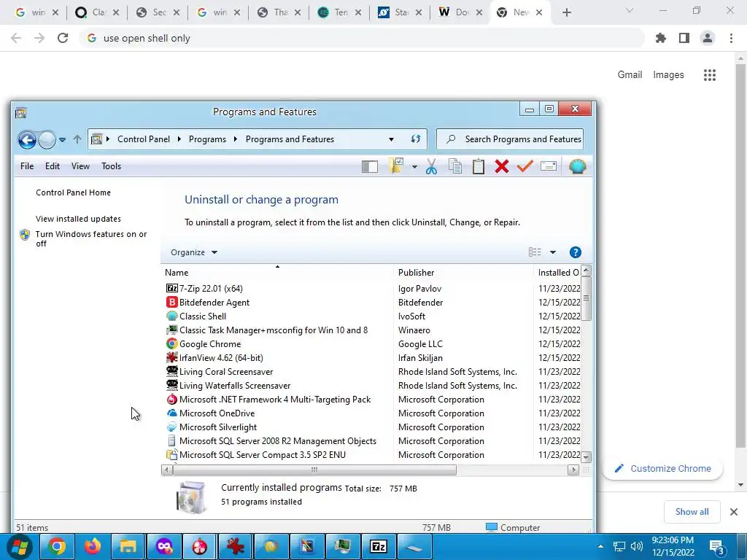This screenshot has width=747, height=560.
Task: Expand Folder Options toolbar dropdown arrow
Action: [414, 167]
